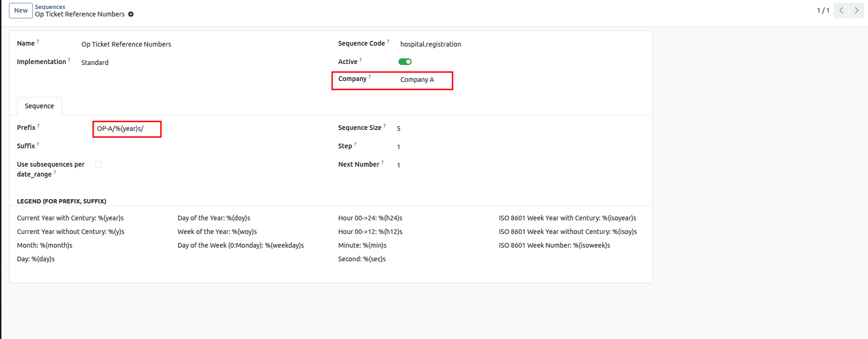
Task: Show help tooltip for Active label
Action: click(x=361, y=60)
